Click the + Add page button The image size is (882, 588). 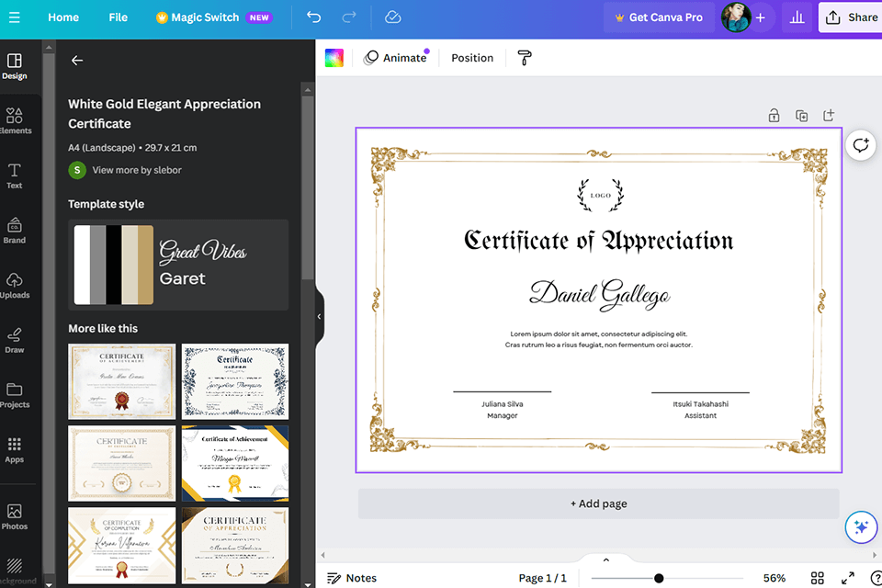coord(598,503)
